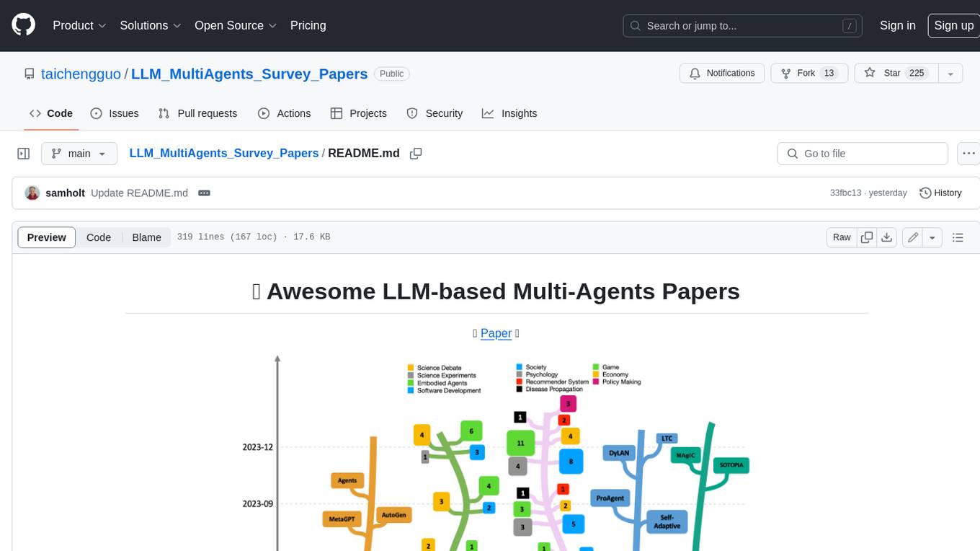
Task: View the file History
Action: click(x=940, y=193)
